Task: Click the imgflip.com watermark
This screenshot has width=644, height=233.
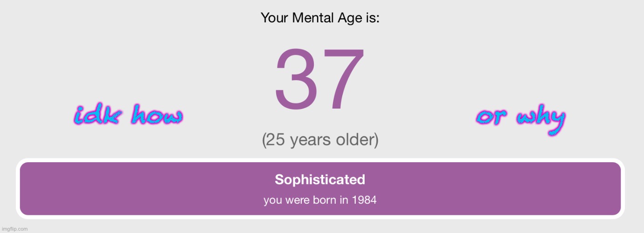Action: (14, 229)
